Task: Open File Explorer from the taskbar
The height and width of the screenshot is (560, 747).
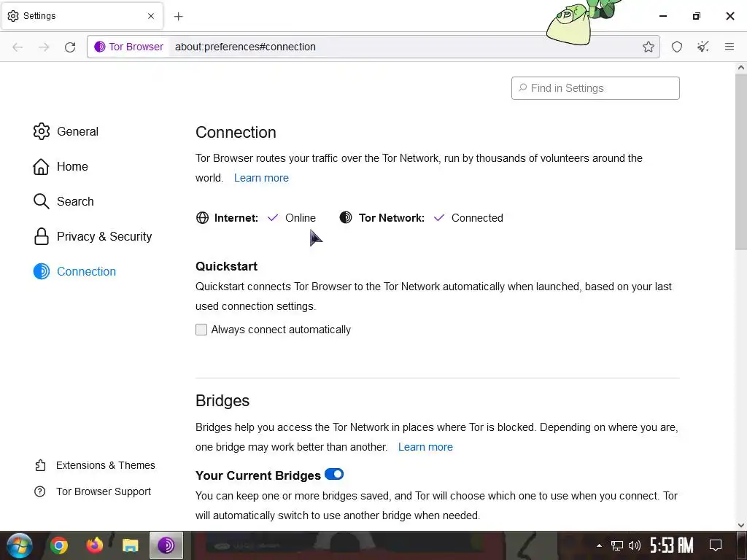Action: click(130, 545)
